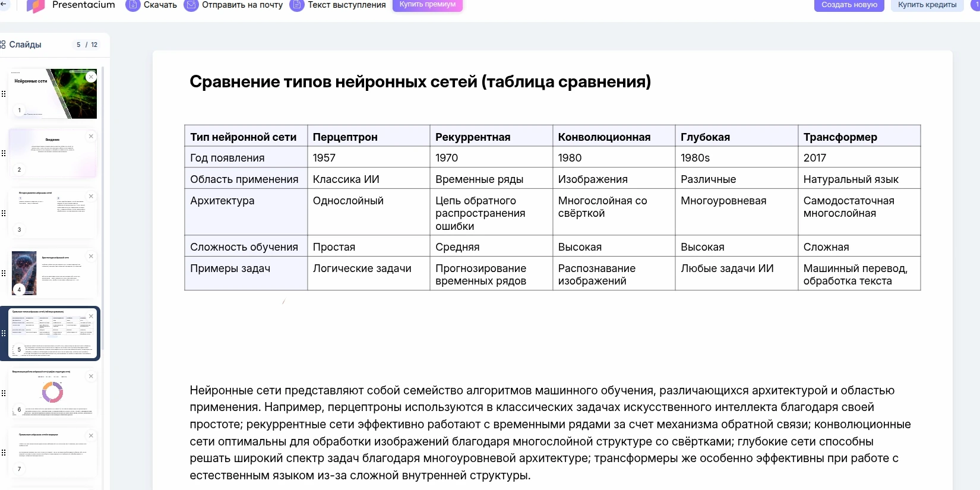Click the drag handle of slide 3
The width and height of the screenshot is (980, 490).
pos(4,213)
